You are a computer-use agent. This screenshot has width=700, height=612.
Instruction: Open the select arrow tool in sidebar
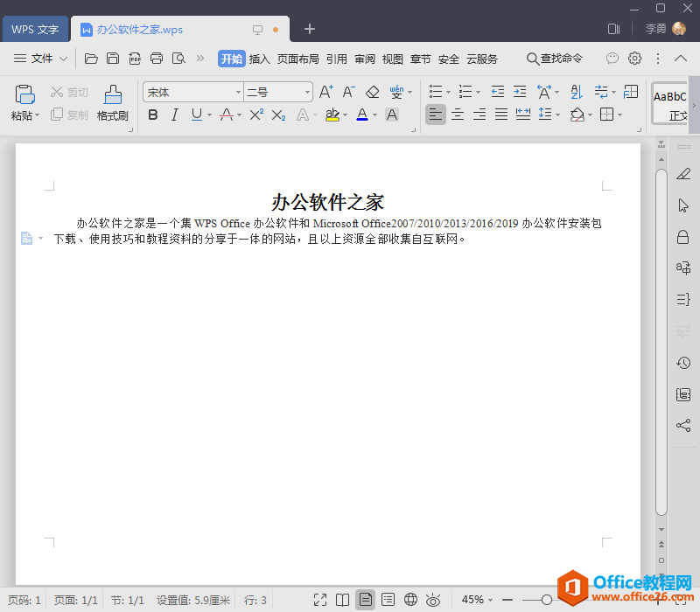coord(683,205)
